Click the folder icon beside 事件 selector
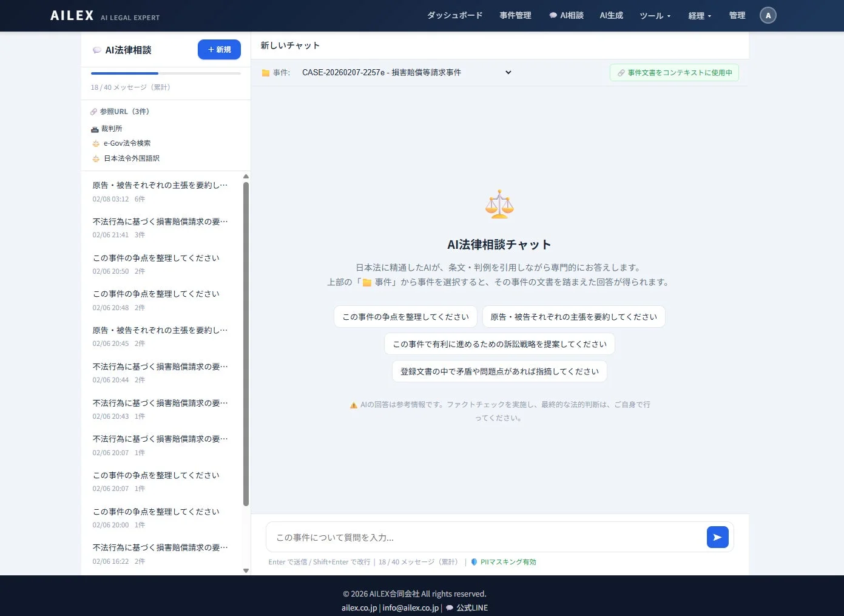The height and width of the screenshot is (616, 844). point(266,72)
